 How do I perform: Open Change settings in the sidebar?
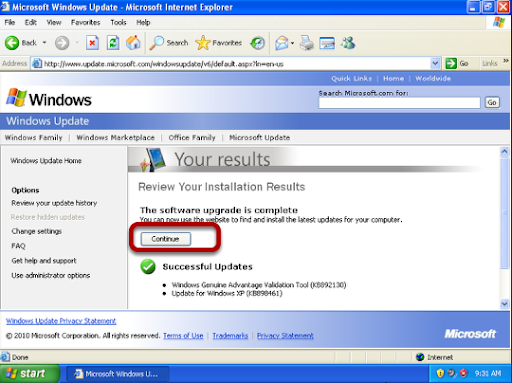37,231
